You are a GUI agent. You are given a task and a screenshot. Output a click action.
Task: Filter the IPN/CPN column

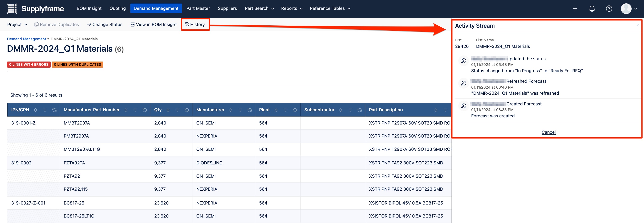pos(45,110)
